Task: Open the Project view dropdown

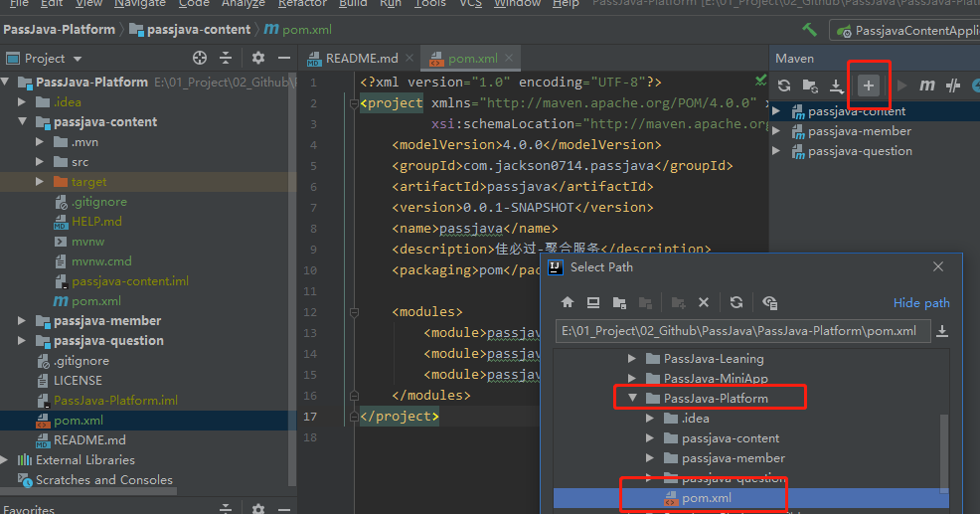Action: (77, 59)
